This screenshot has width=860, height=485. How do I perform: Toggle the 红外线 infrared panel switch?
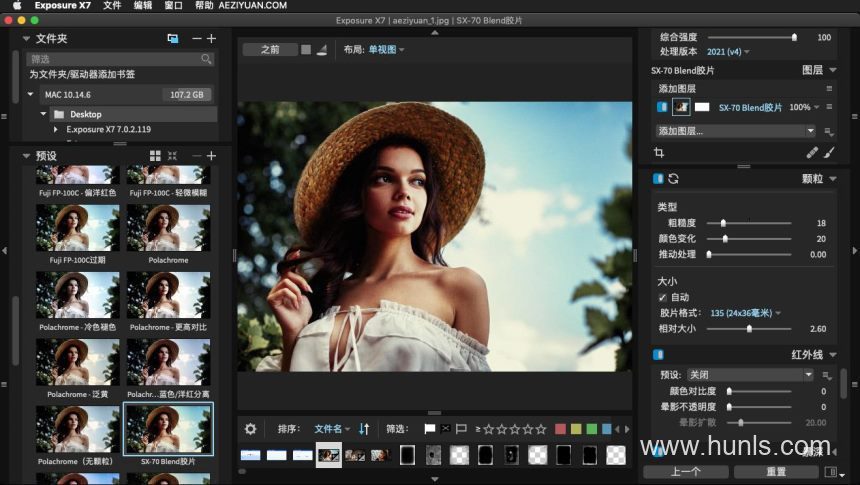tap(658, 354)
